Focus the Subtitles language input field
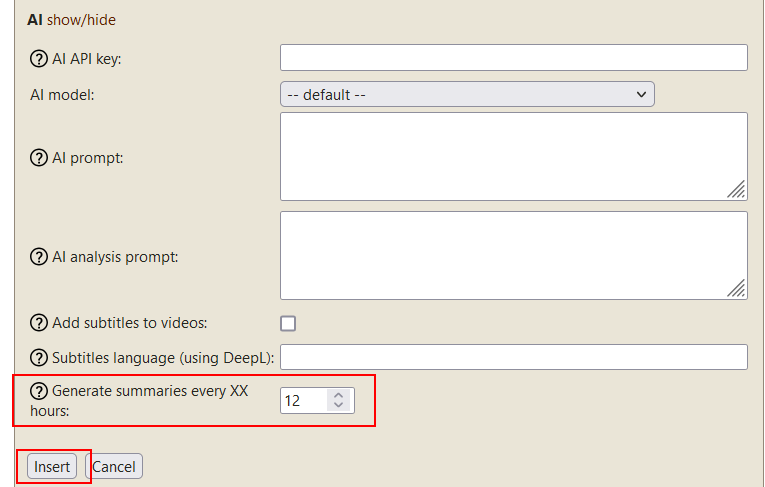This screenshot has height=487, width=765. click(x=513, y=357)
